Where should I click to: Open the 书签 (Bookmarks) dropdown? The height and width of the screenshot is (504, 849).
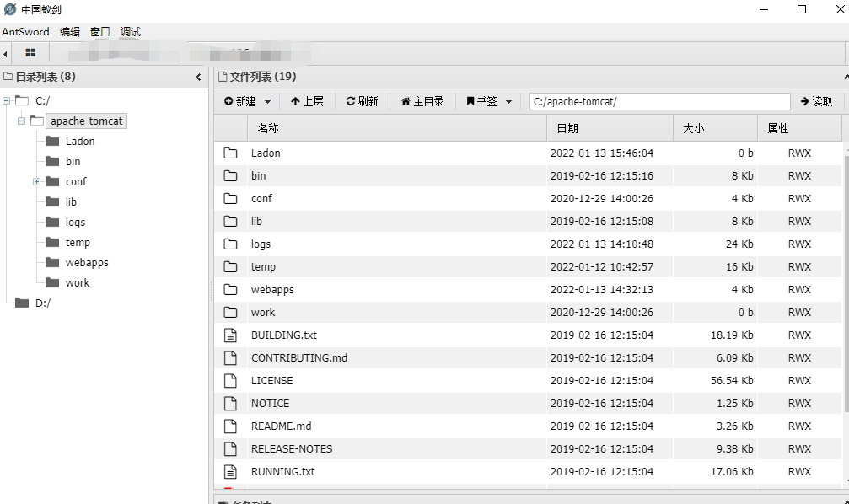coord(490,101)
